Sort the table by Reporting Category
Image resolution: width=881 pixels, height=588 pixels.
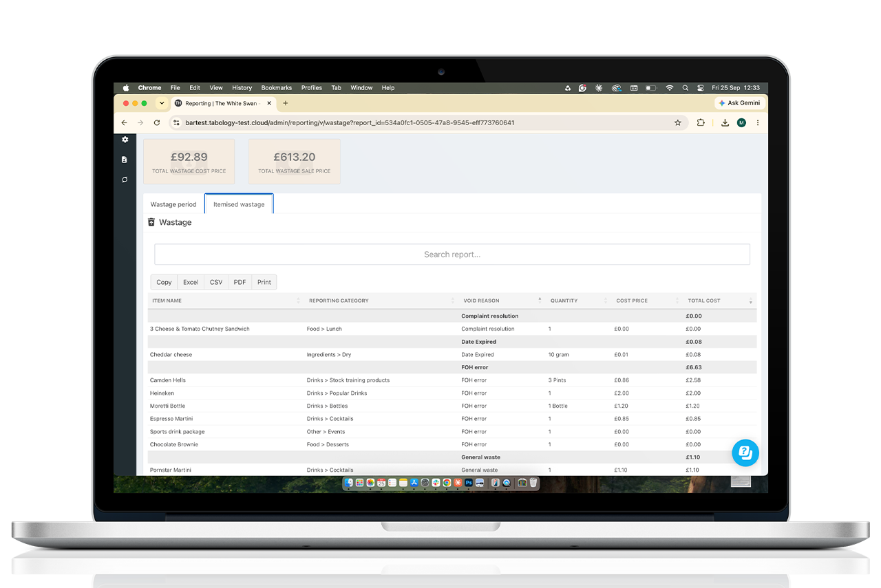[381, 301]
